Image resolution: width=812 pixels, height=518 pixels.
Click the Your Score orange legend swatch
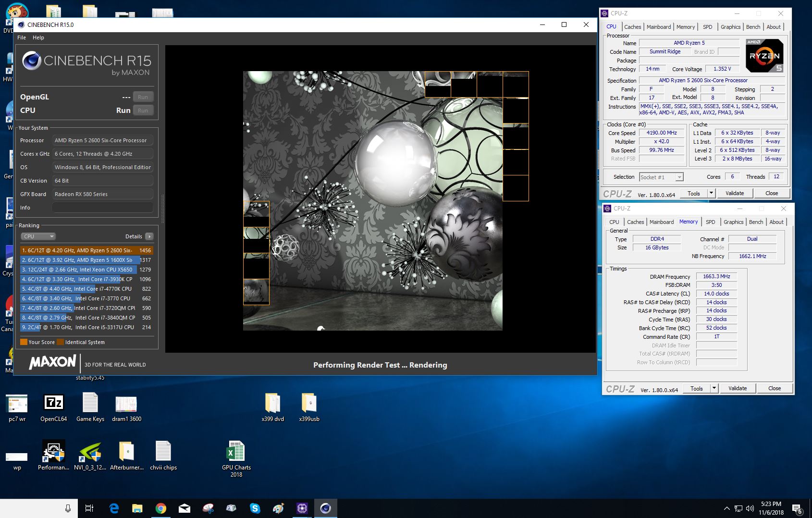coord(24,342)
